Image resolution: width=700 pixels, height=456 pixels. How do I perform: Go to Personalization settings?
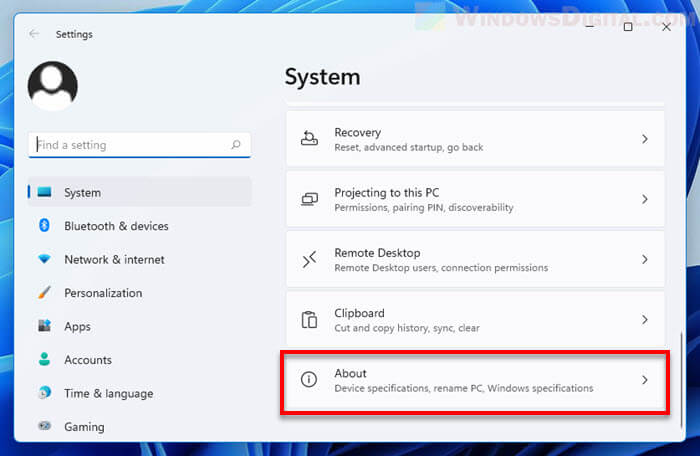(x=140, y=293)
